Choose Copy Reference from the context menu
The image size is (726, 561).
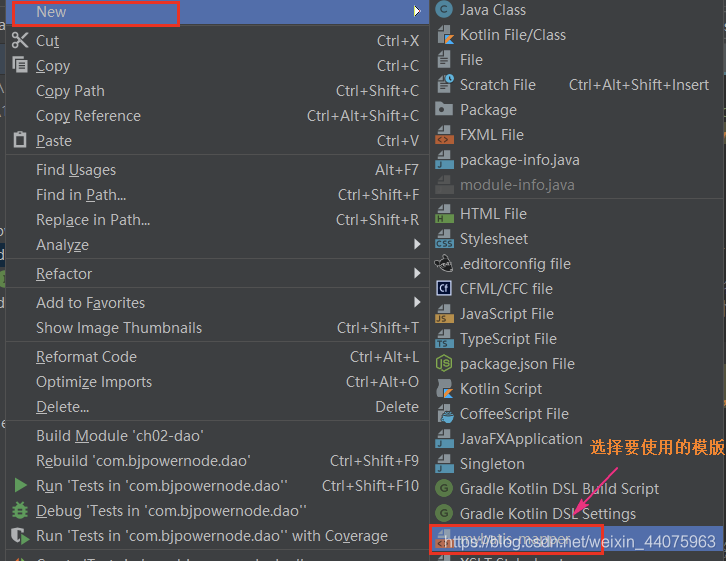(x=218, y=116)
